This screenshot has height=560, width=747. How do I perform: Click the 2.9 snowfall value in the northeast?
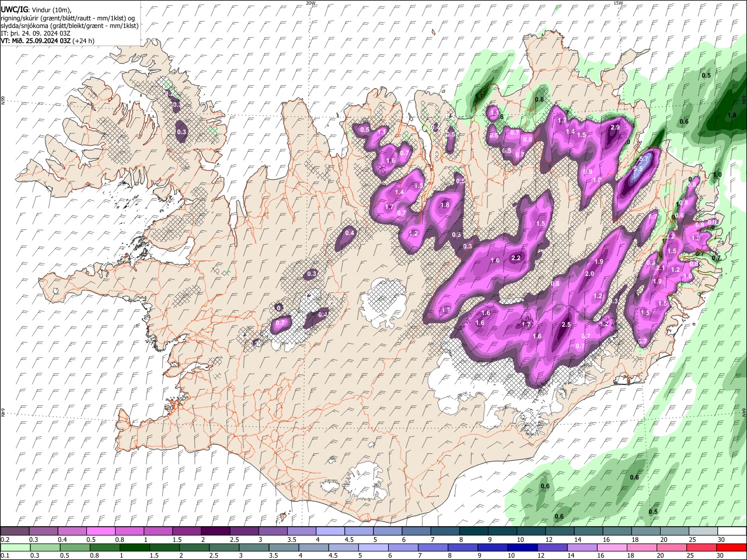point(615,128)
